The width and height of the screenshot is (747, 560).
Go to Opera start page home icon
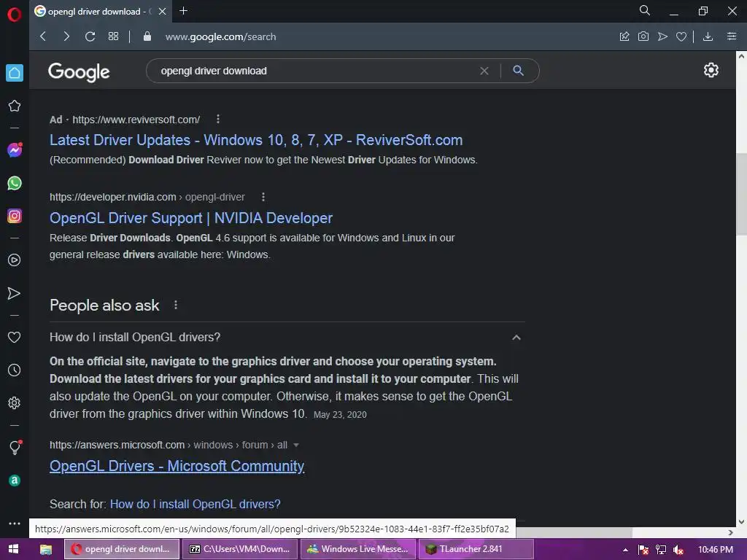point(15,73)
